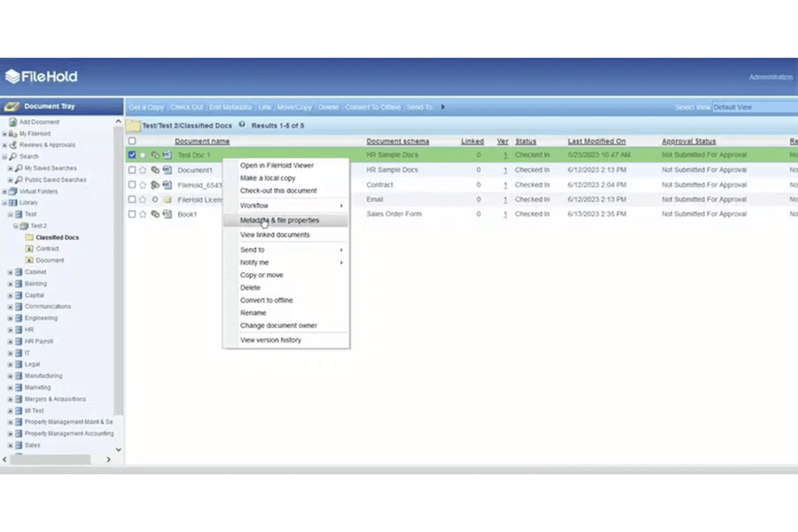The image size is (798, 532).
Task: Open the Administration link
Action: [x=771, y=77]
